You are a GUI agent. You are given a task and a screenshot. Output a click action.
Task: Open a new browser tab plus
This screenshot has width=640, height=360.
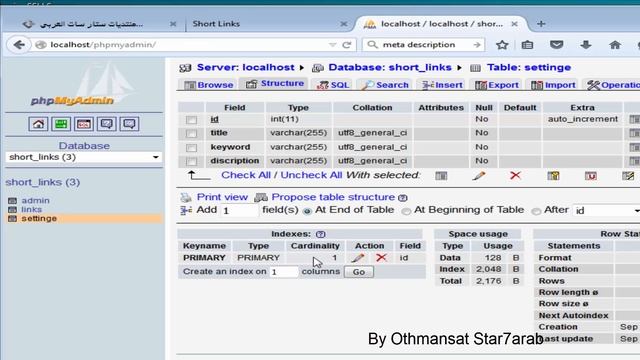click(541, 24)
